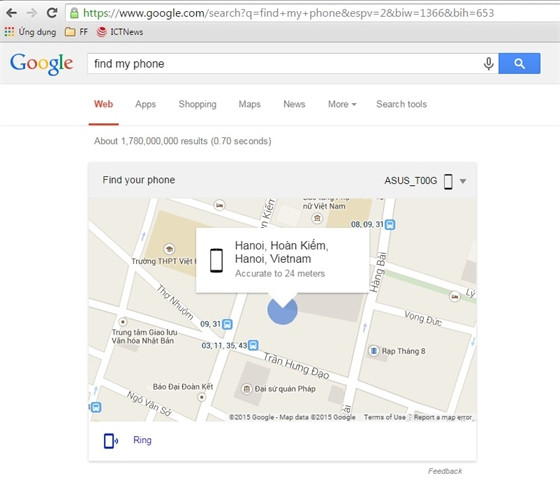The image size is (560, 486).
Task: Go back with the browser back arrow
Action: click(11, 13)
